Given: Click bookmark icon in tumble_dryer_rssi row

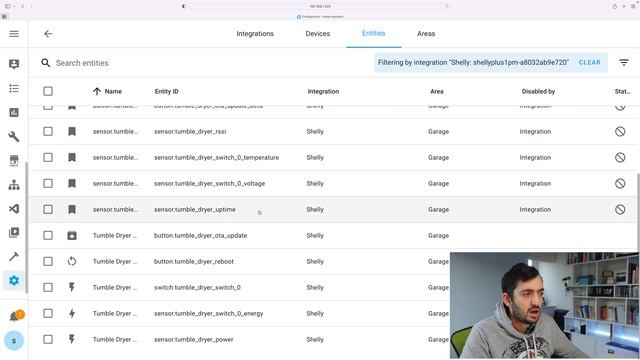Looking at the screenshot, I should pyautogui.click(x=72, y=131).
